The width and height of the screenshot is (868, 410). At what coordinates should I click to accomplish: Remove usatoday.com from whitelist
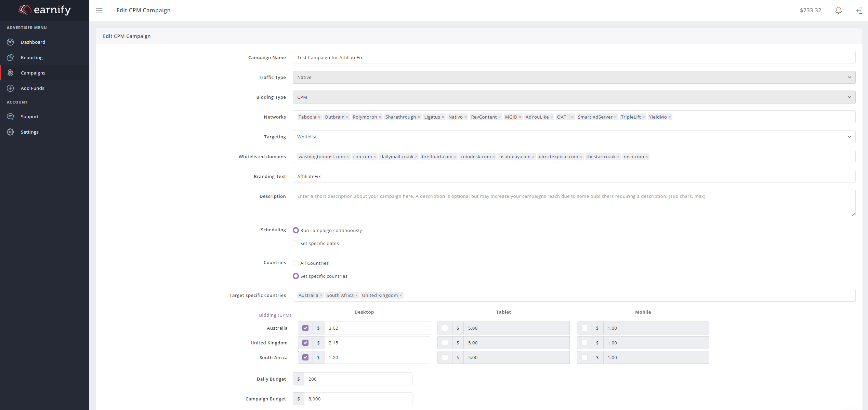[x=533, y=157]
